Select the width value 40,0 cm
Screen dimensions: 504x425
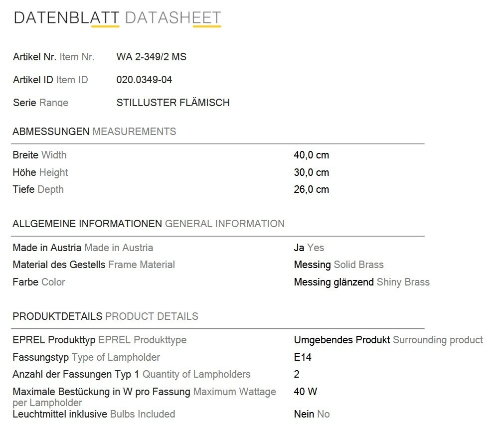coord(312,155)
